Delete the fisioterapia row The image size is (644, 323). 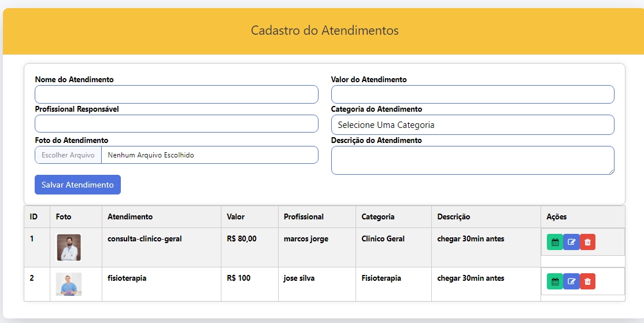[x=587, y=281]
